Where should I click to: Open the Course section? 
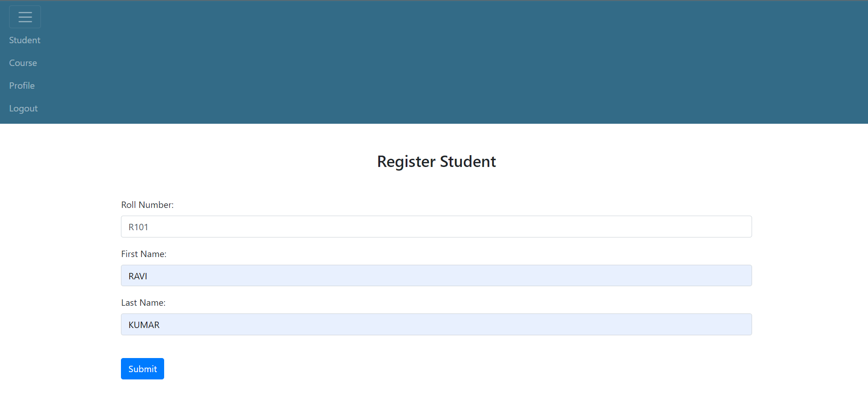pos(23,63)
